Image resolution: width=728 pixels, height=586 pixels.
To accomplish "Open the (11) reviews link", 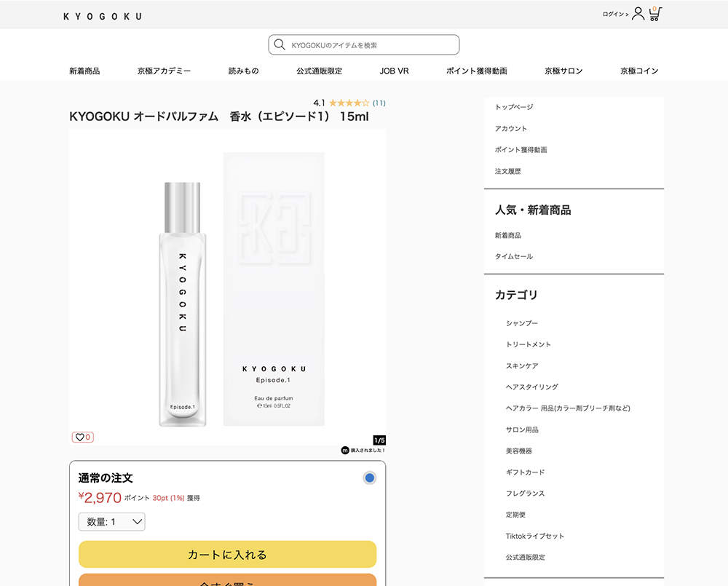I will [x=379, y=103].
